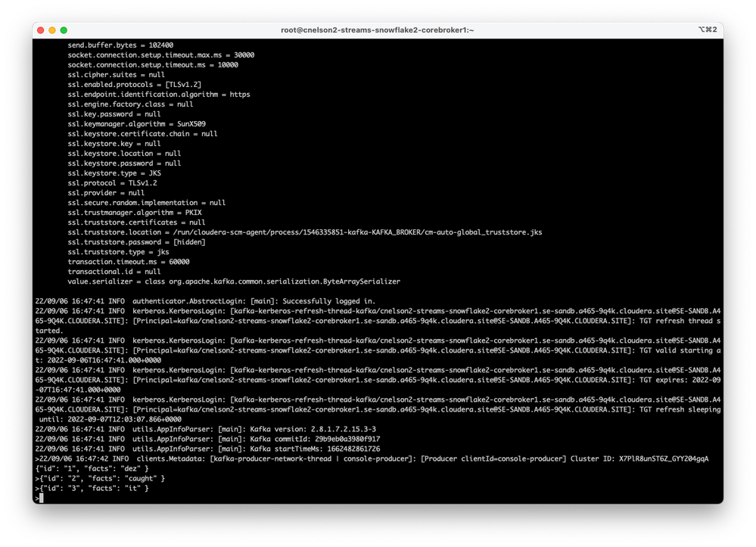Click the 'ssl.protocol = TLSv1.2' line
Viewport: 756px width, 547px height.
tap(112, 183)
